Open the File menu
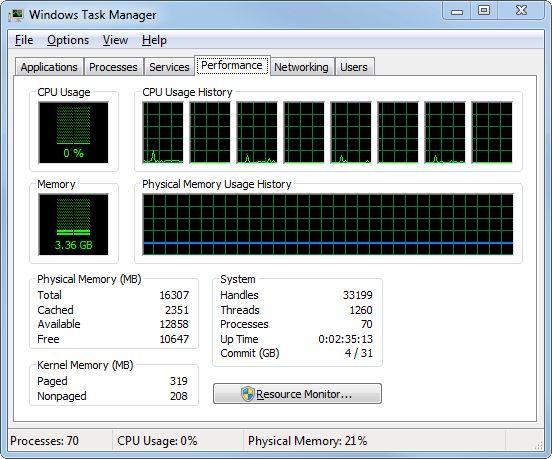The image size is (552, 459). pyautogui.click(x=24, y=40)
